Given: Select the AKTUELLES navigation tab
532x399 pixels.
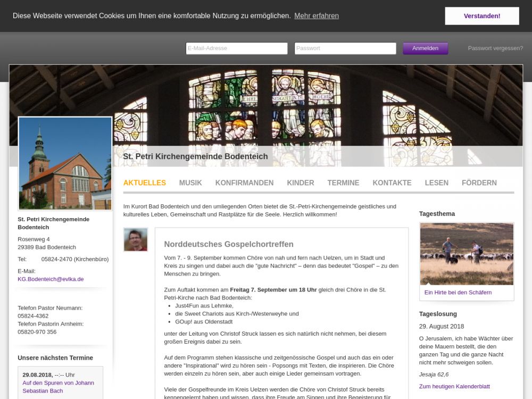Looking at the screenshot, I should [144, 183].
